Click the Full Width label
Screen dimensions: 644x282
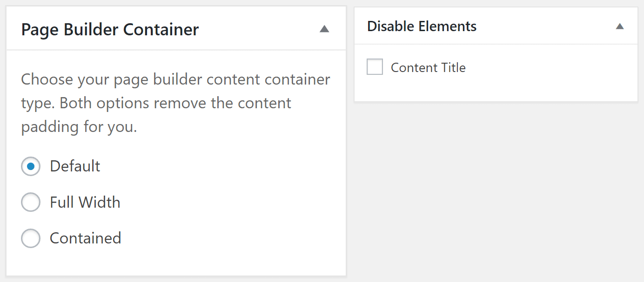85,202
